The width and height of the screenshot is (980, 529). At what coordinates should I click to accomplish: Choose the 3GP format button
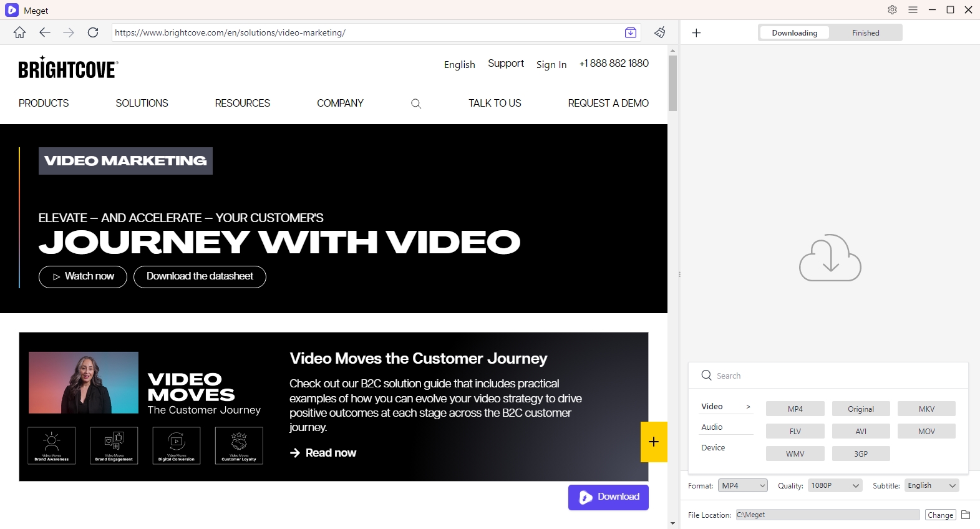coord(861,454)
